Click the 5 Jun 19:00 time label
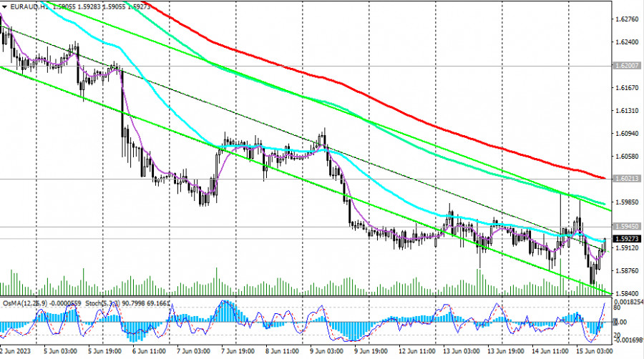Viewport: 644px width, 359px height. point(104,351)
